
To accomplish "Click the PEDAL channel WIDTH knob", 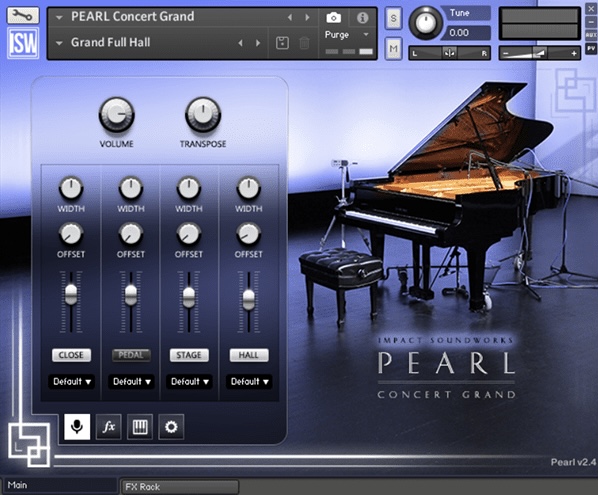I will 130,188.
